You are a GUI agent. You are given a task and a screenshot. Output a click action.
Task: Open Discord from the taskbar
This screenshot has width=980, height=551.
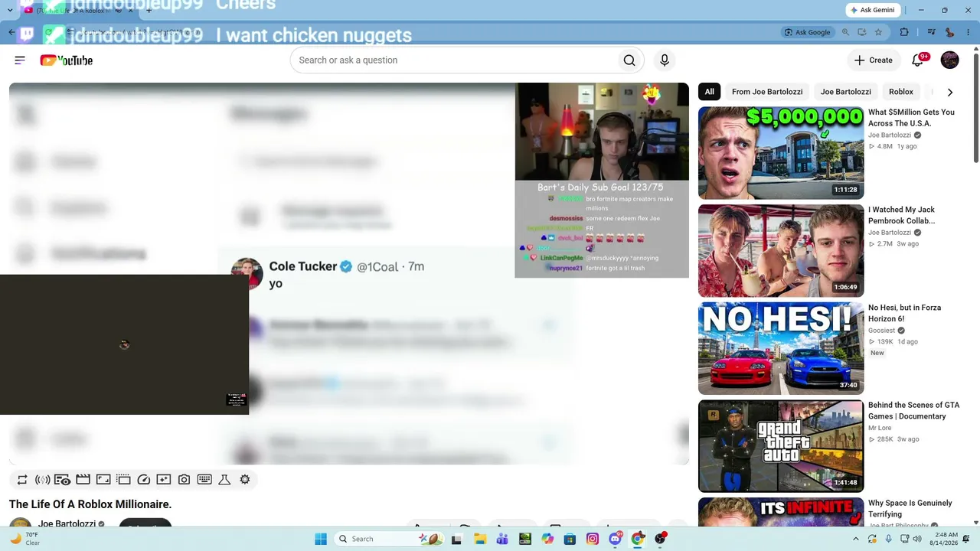(x=615, y=539)
